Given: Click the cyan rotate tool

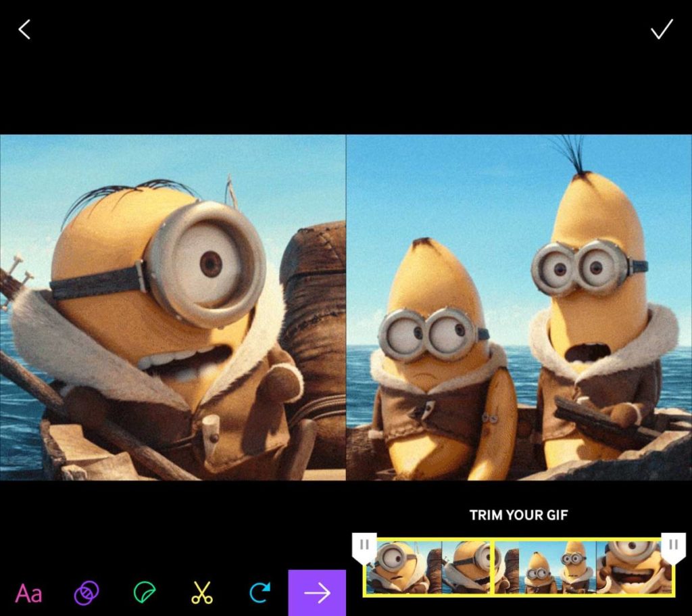Looking at the screenshot, I should [x=259, y=592].
